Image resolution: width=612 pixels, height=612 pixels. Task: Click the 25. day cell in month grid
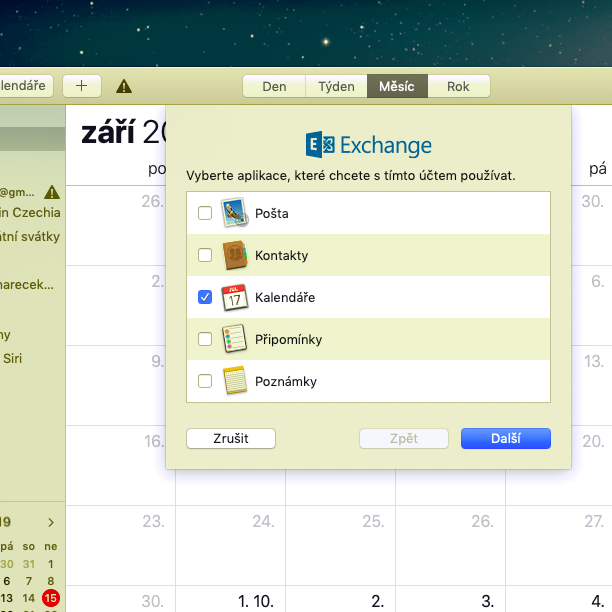(340, 545)
